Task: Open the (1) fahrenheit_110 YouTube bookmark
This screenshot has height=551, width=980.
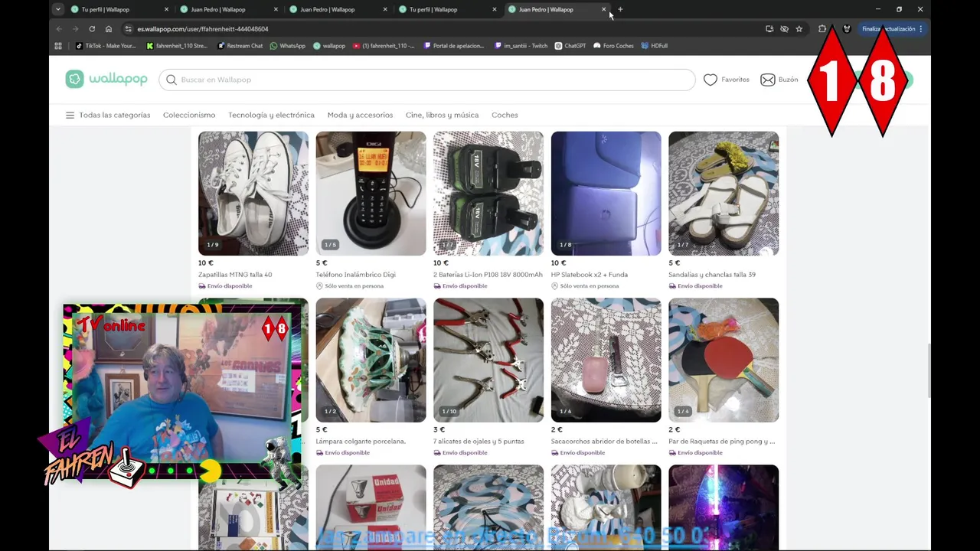Action: click(x=384, y=46)
